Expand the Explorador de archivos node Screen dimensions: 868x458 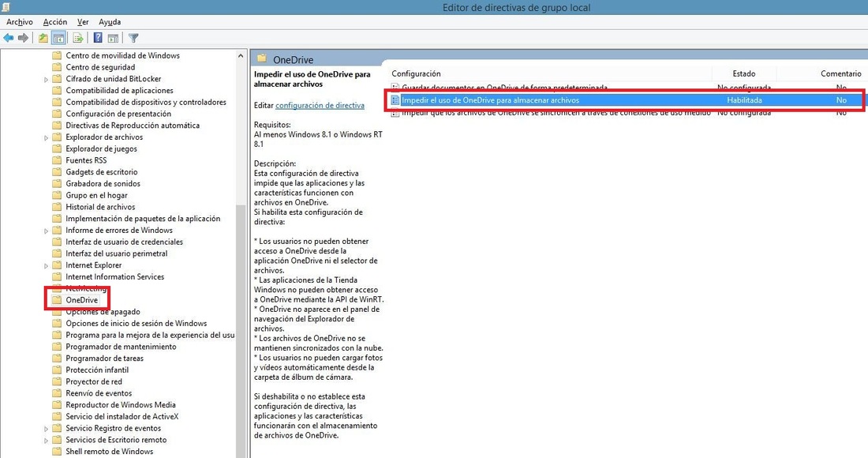pyautogui.click(x=46, y=137)
